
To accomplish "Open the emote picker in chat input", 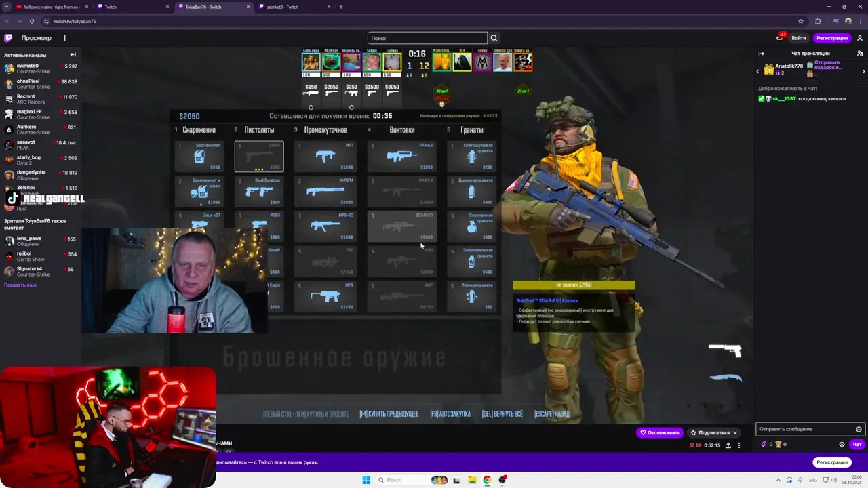I will pyautogui.click(x=859, y=429).
